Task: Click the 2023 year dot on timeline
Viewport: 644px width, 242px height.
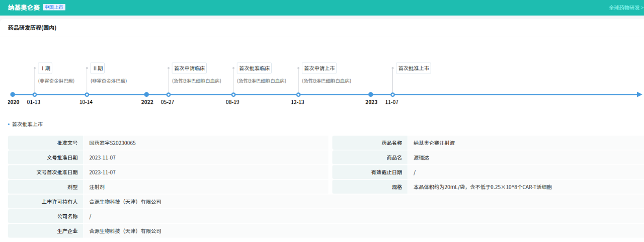Action: pos(371,94)
